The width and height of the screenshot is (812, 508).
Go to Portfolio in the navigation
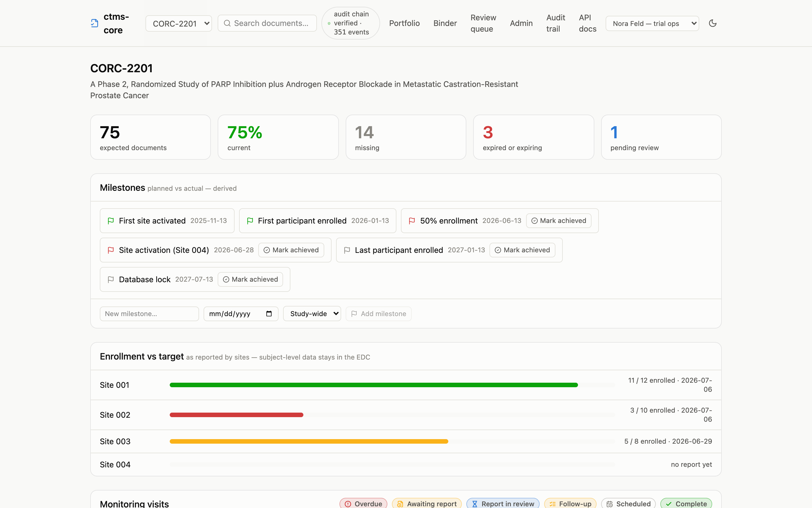point(404,23)
